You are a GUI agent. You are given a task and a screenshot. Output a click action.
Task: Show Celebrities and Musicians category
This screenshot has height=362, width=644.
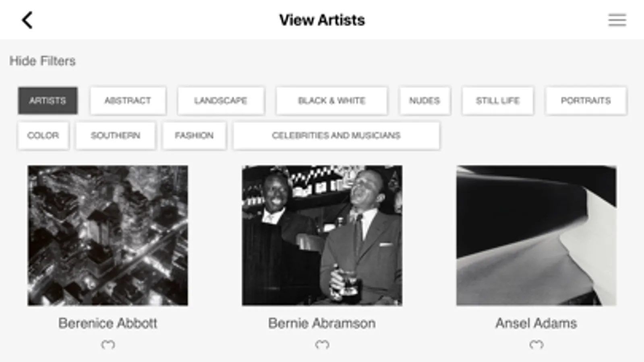pyautogui.click(x=336, y=136)
